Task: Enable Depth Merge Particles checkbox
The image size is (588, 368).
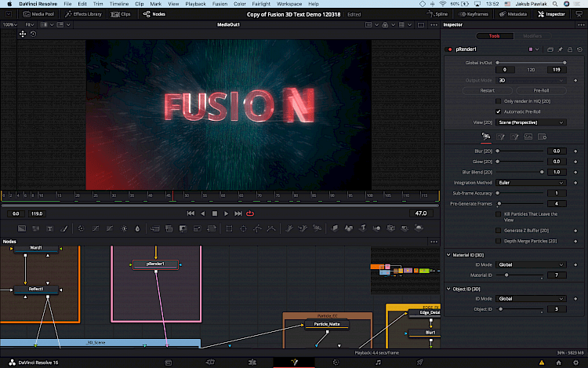Action: tap(498, 241)
